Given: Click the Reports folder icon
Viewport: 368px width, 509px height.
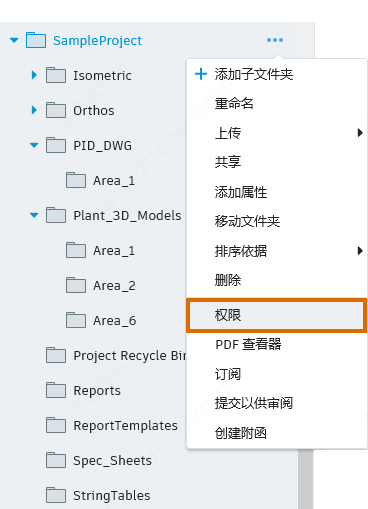Looking at the screenshot, I should pos(56,390).
